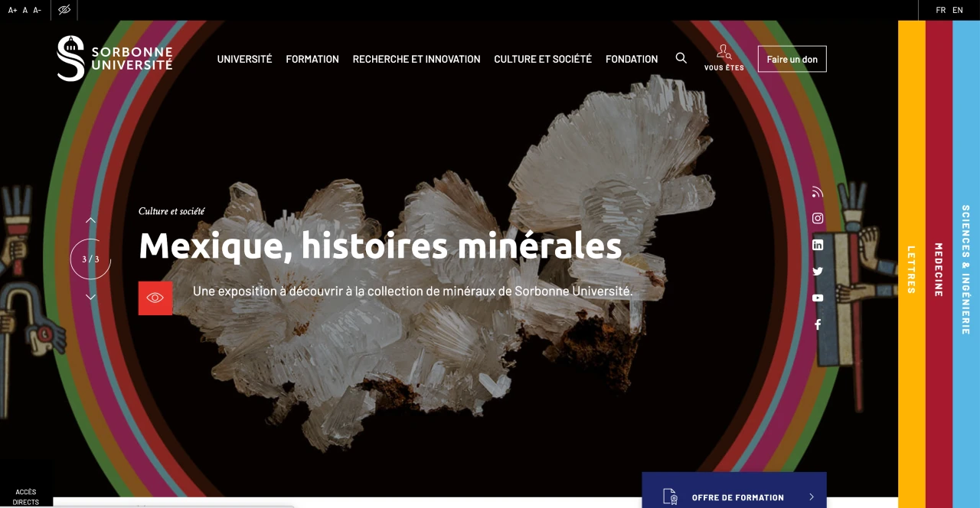This screenshot has height=508, width=980.
Task: Click the exhibition description text
Action: [413, 291]
